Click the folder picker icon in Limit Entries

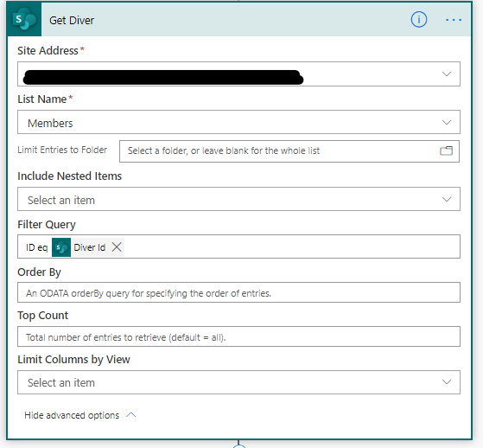pos(446,150)
